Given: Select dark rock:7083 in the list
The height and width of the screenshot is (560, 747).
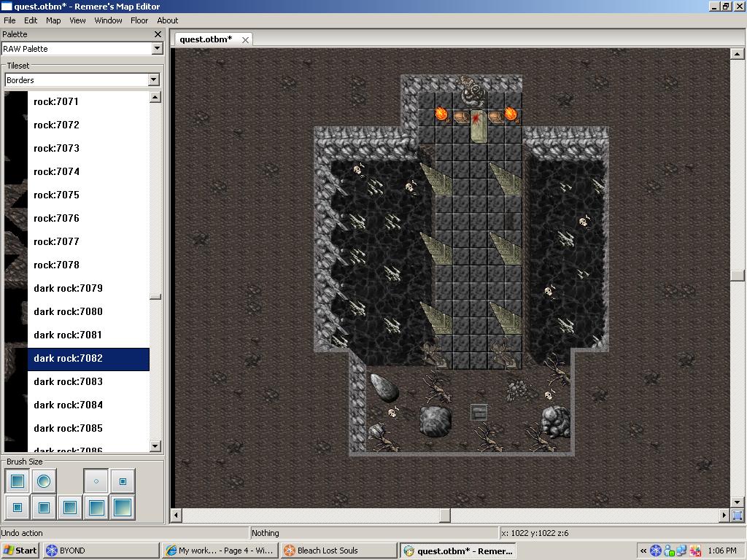Looking at the screenshot, I should click(77, 381).
